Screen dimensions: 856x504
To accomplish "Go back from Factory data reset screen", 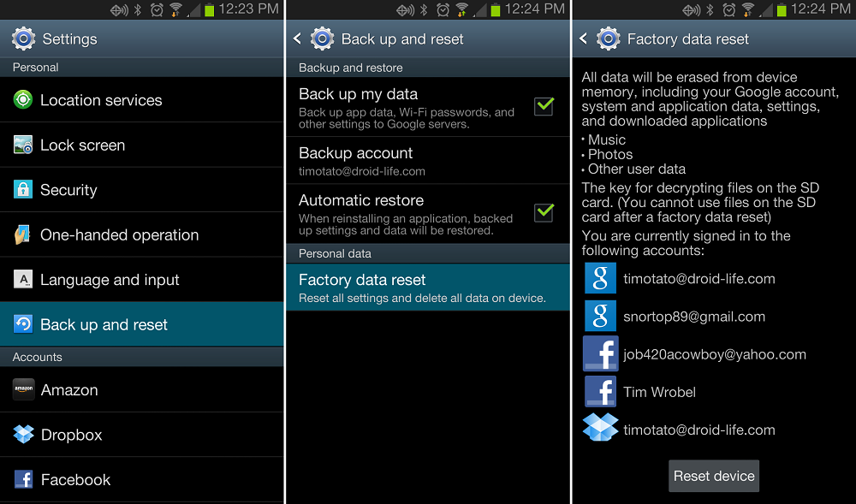I will click(583, 39).
